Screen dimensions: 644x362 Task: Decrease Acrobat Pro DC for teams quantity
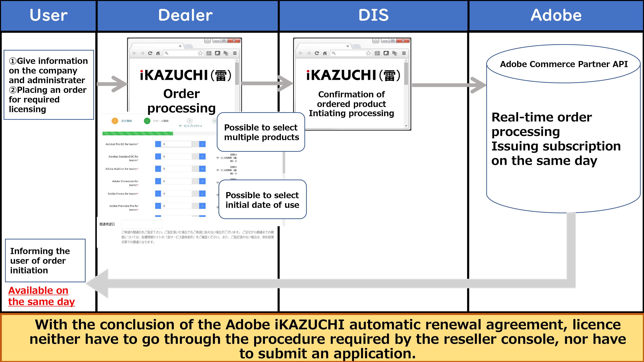click(x=158, y=144)
